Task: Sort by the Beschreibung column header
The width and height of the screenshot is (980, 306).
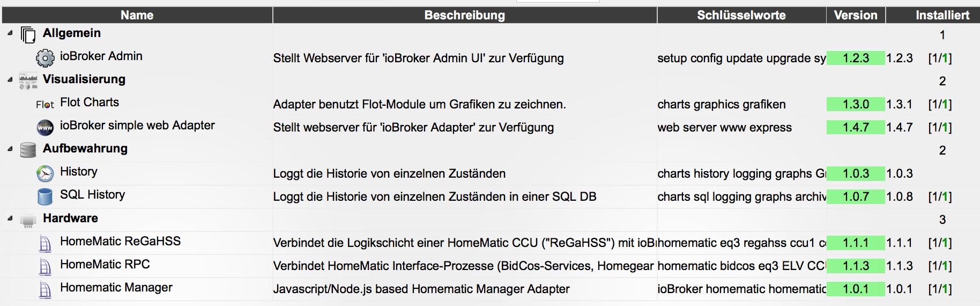Action: click(465, 15)
